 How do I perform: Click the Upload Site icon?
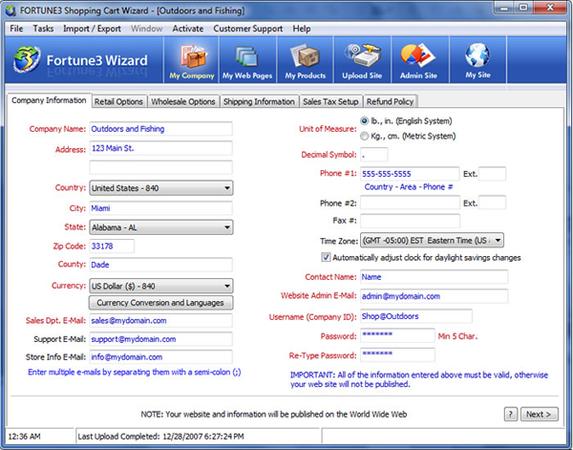point(363,56)
